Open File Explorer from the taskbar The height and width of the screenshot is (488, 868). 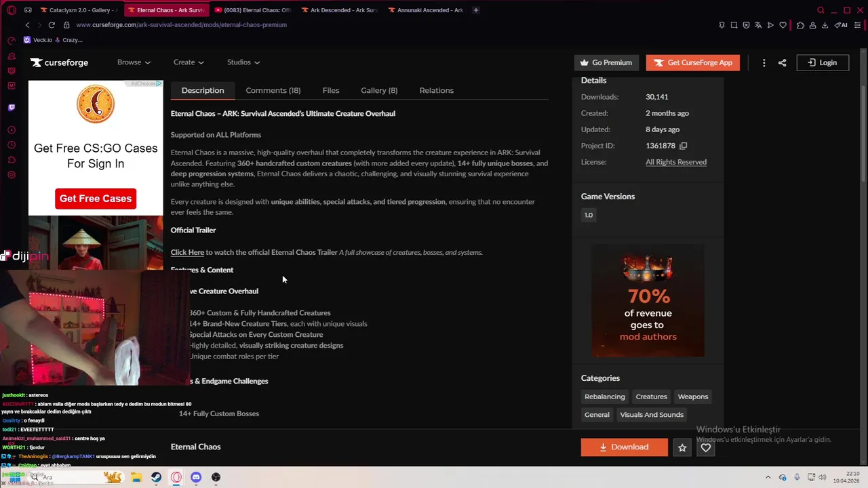coord(136,477)
